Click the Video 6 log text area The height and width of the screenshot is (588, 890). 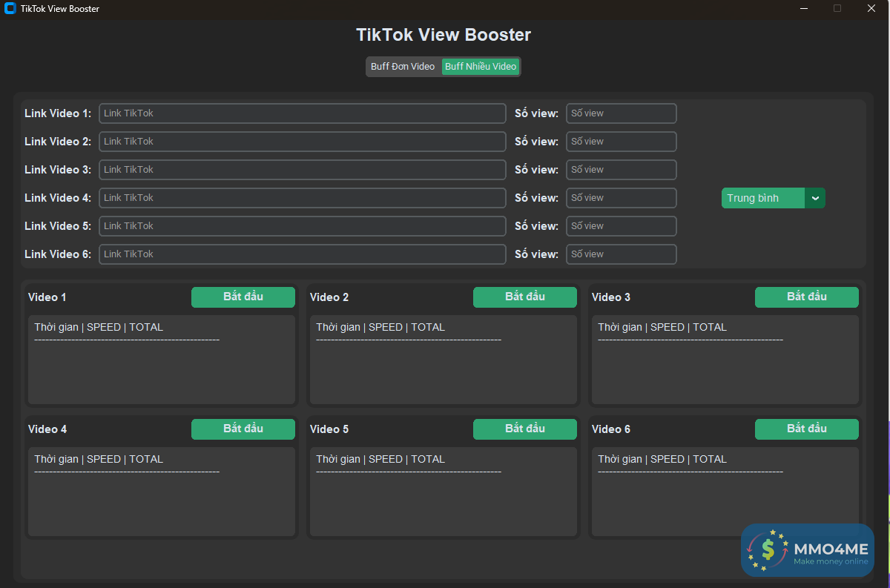725,492
